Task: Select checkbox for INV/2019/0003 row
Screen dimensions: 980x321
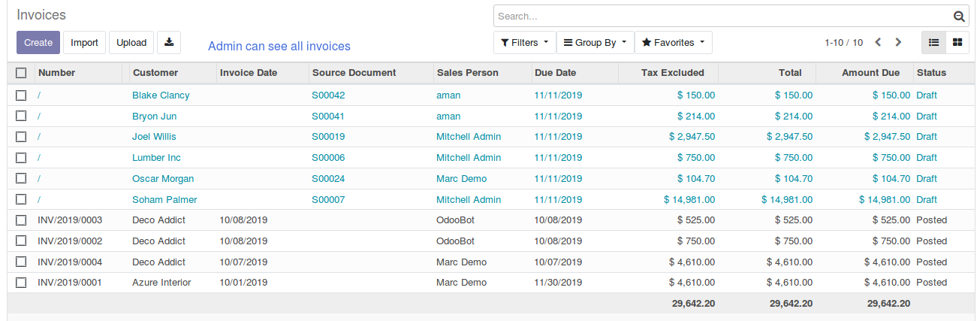Action: coord(21,220)
